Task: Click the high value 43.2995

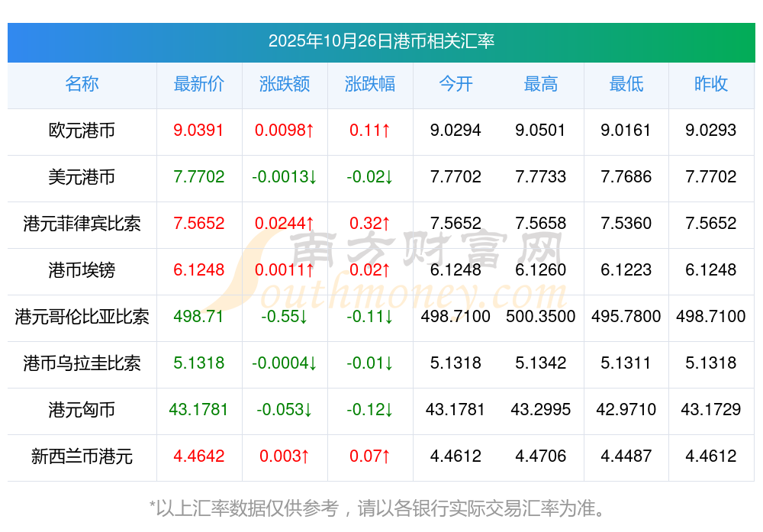Action: tap(541, 409)
